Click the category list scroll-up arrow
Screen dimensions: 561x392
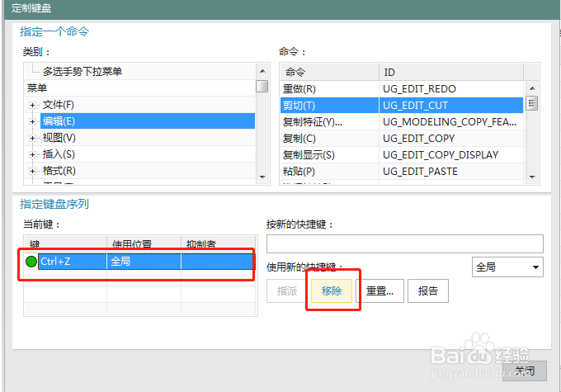click(x=262, y=71)
